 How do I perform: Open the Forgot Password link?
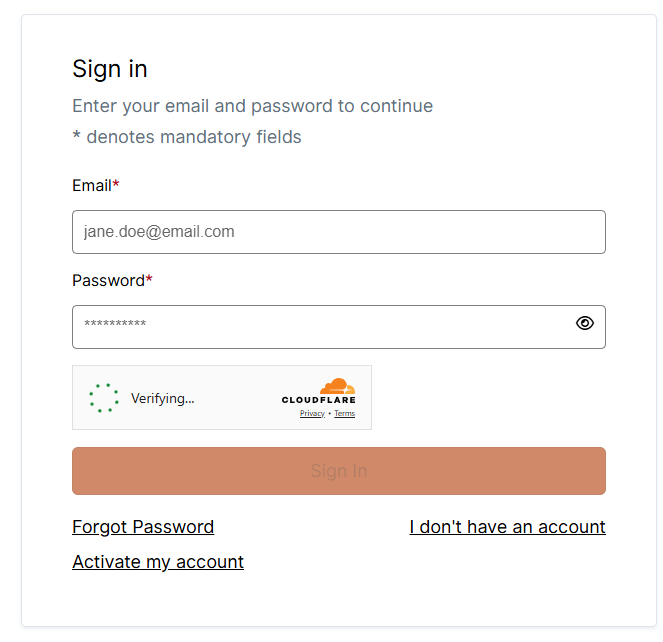(x=143, y=527)
